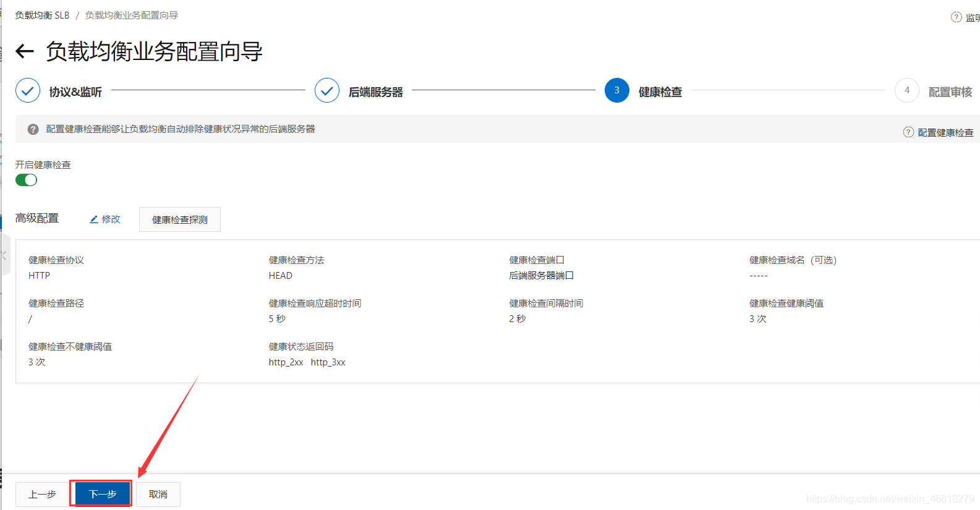The image size is (980, 510).
Task: Click the 取消 button
Action: tap(158, 495)
